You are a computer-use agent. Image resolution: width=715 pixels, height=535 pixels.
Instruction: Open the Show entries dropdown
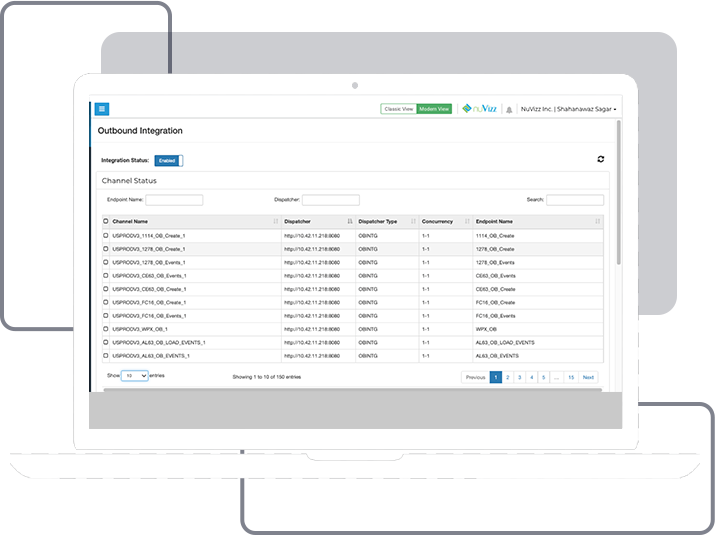click(135, 376)
